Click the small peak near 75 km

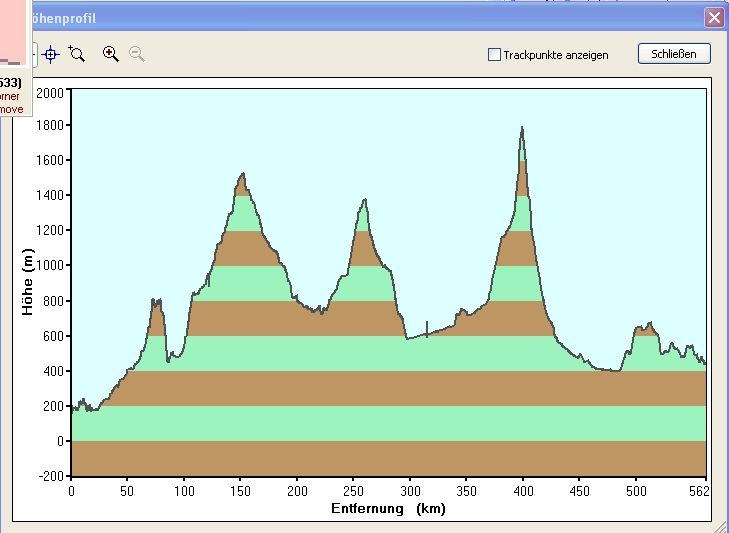[x=156, y=301]
